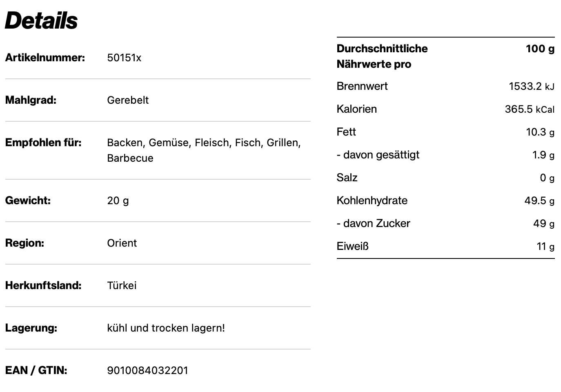The height and width of the screenshot is (392, 561).
Task: Select the Fett row label
Action: pyautogui.click(x=346, y=132)
